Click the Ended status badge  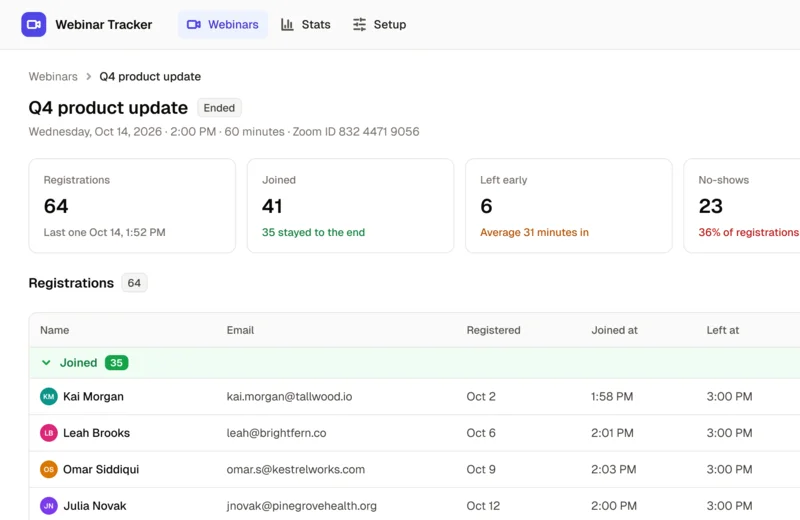pos(219,108)
